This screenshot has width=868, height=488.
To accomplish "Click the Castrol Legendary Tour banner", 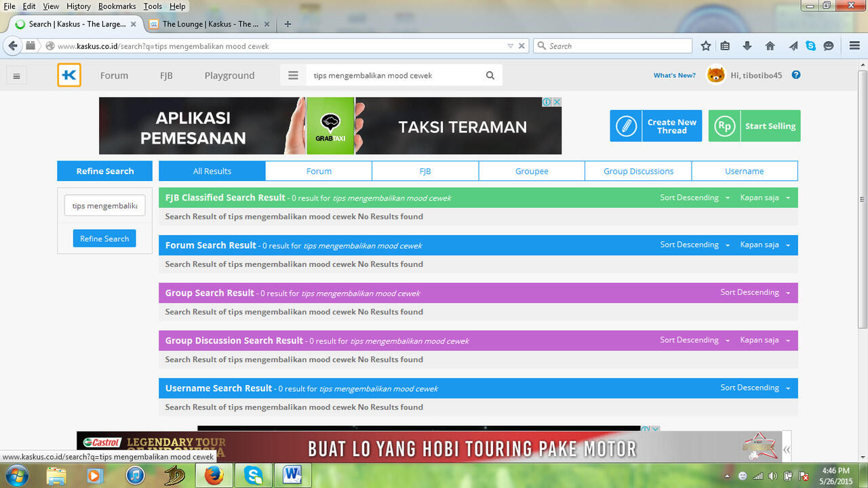I will pos(429,447).
